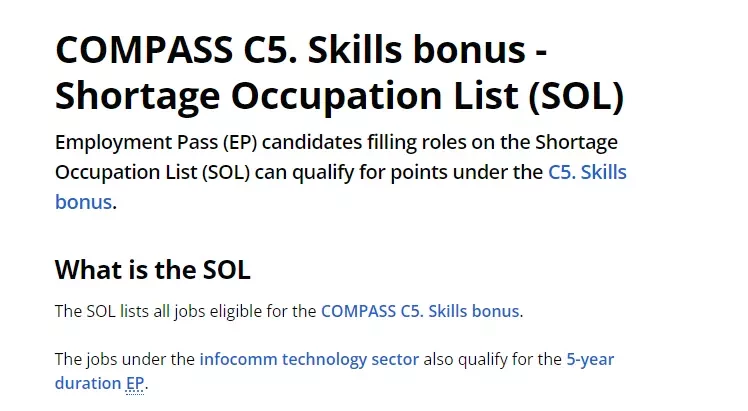Click the What is the SOL heading

pyautogui.click(x=153, y=270)
